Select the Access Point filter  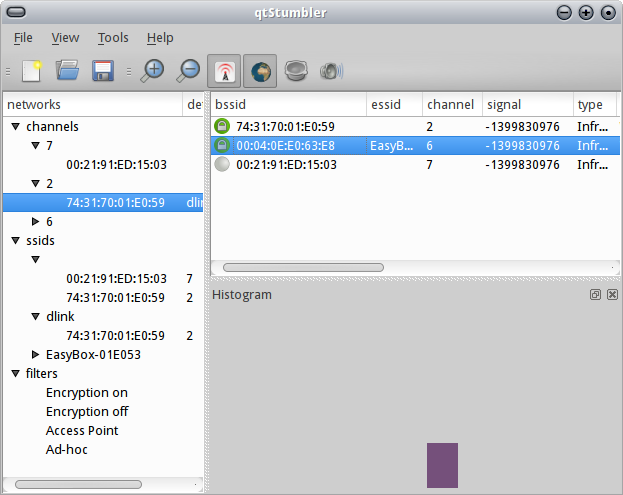coord(82,431)
